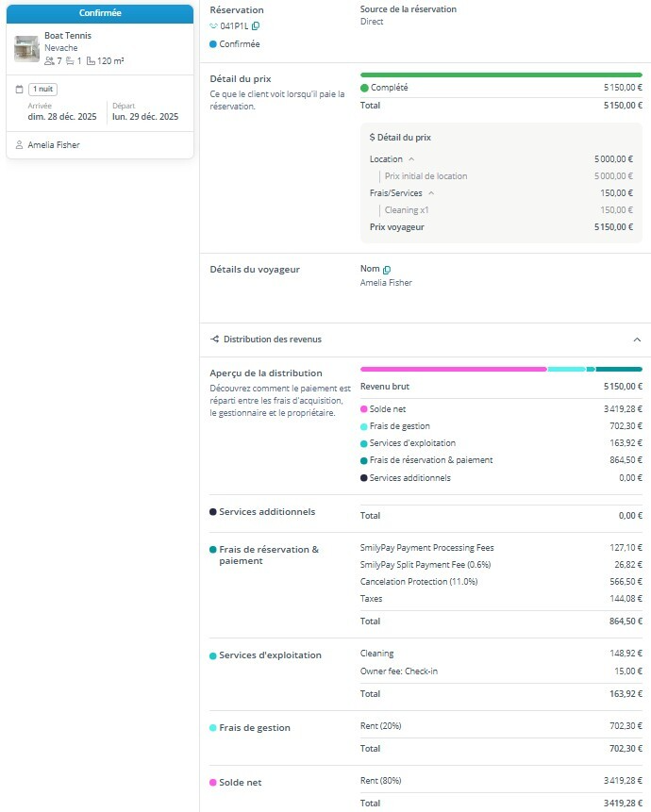Viewport: 651px width, 812px height.
Task: Click the Amelia Fisher guest name in the card
Action: pos(54,145)
